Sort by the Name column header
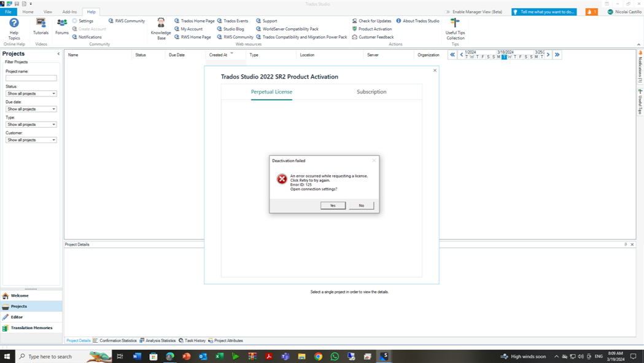 (x=99, y=55)
